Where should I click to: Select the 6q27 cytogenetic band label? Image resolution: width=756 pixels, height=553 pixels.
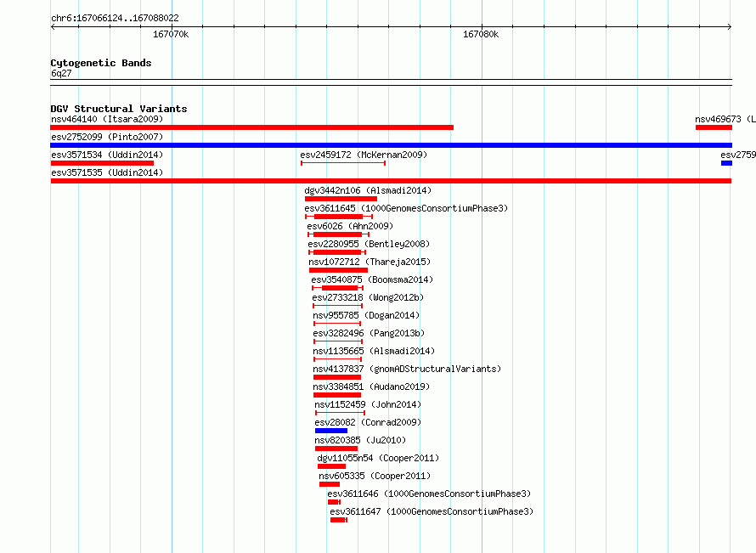tap(61, 73)
